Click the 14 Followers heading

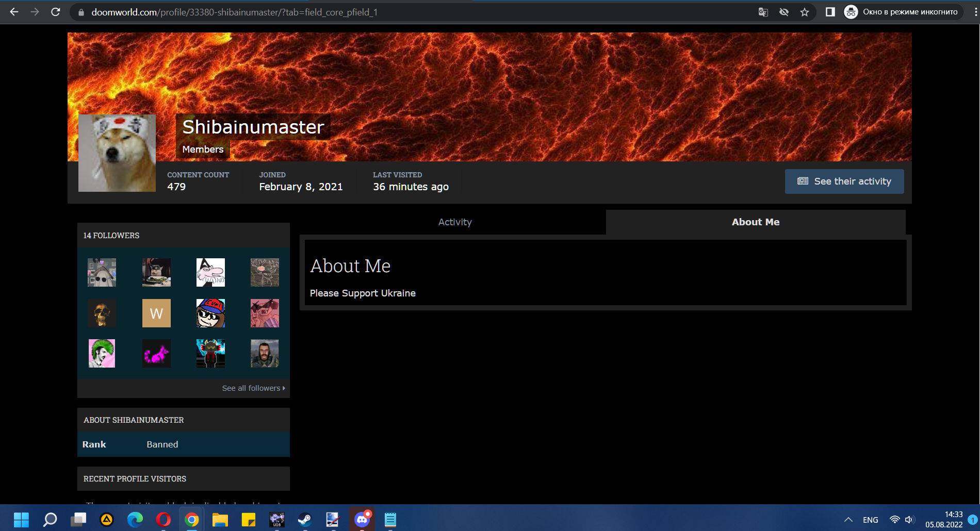pos(111,236)
